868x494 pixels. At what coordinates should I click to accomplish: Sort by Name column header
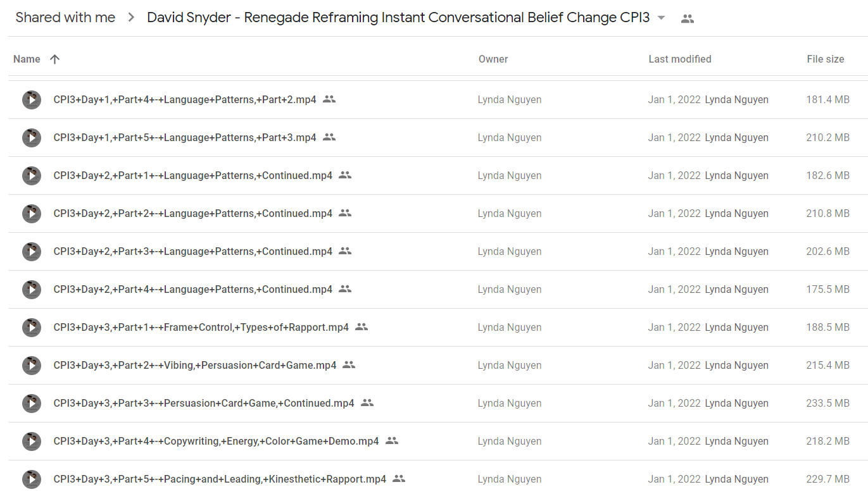[27, 59]
